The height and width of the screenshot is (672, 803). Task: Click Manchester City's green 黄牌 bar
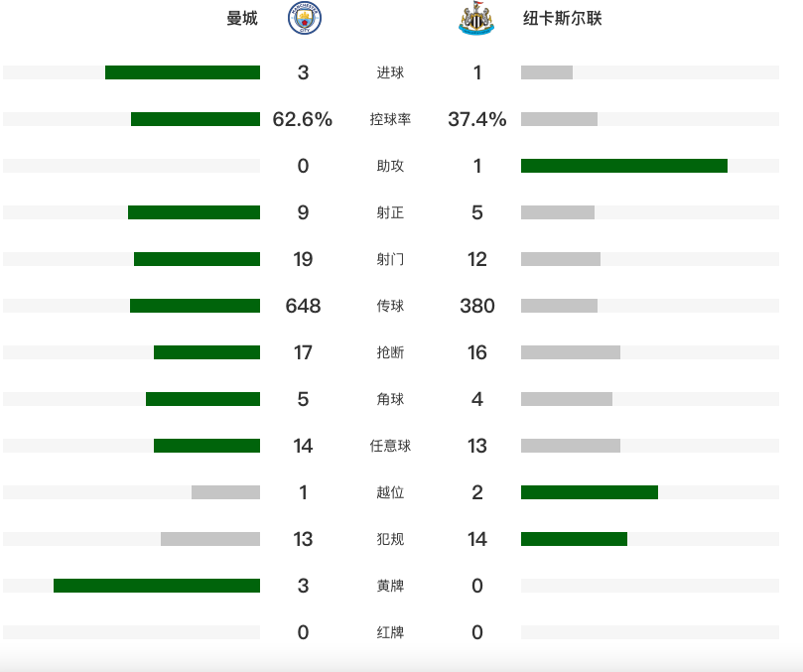[157, 586]
